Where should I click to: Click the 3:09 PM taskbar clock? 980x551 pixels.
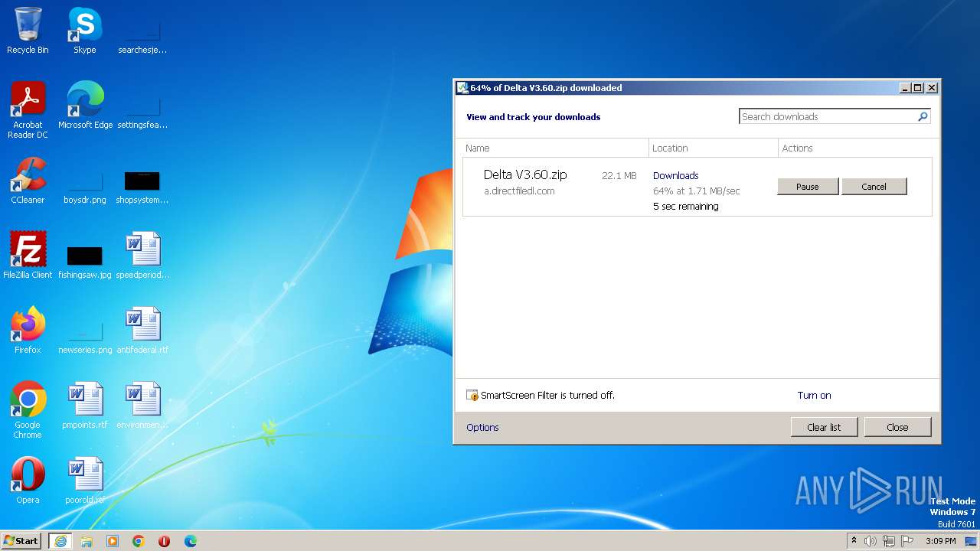(940, 541)
